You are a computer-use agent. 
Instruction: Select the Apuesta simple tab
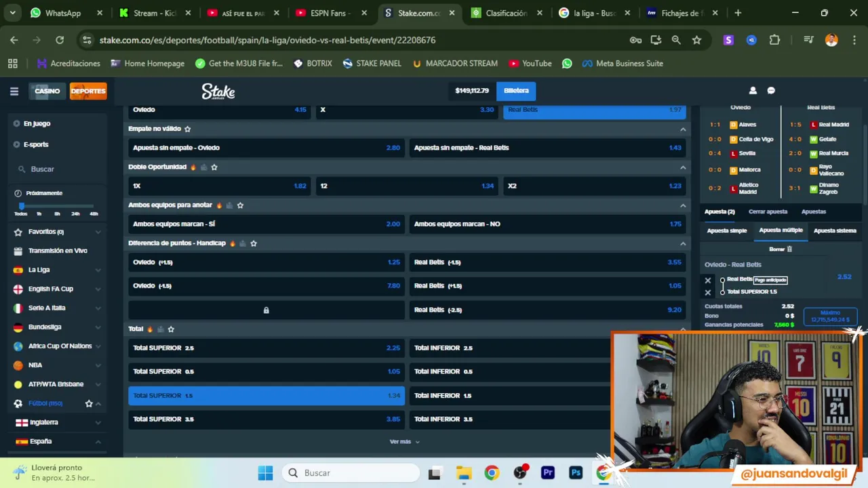[727, 230]
